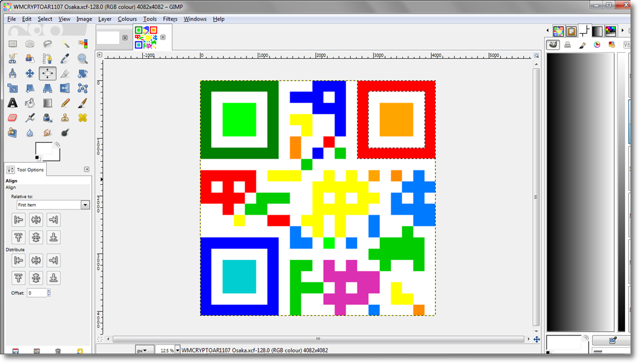Select the Perspective tool
Screen dimensions: 640x364
pyautogui.click(x=47, y=88)
